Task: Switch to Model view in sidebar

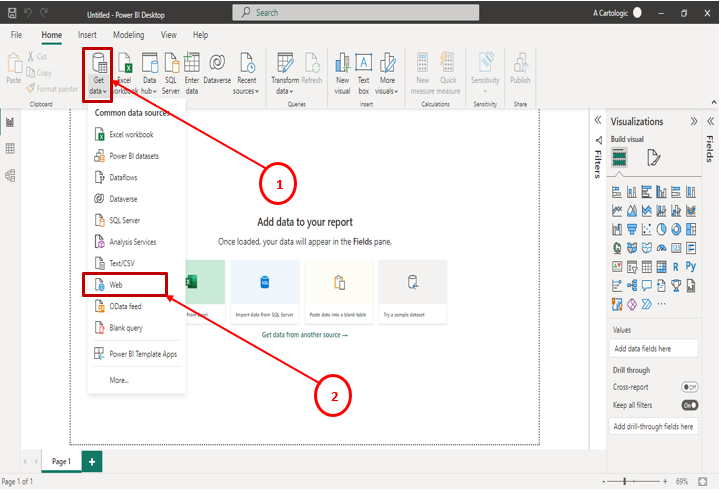Action: pos(10,176)
